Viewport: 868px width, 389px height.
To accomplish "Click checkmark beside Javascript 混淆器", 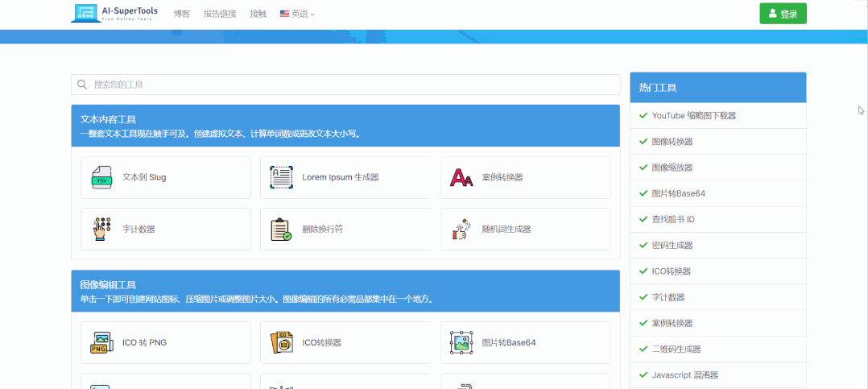I will (643, 375).
